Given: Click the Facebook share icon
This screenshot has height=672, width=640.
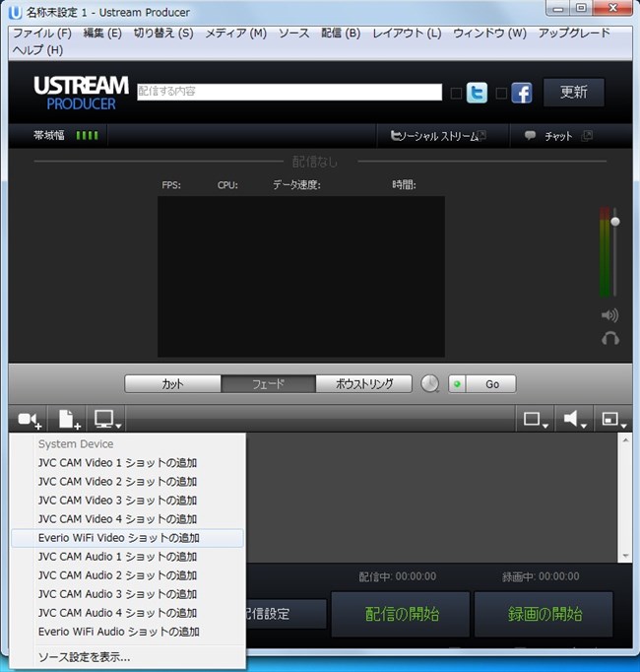Looking at the screenshot, I should coord(521,93).
